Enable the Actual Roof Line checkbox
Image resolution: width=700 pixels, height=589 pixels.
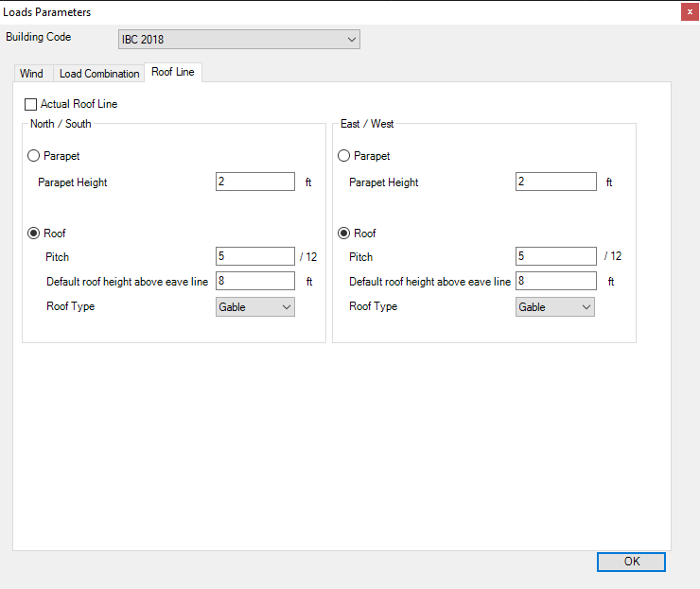[x=31, y=105]
